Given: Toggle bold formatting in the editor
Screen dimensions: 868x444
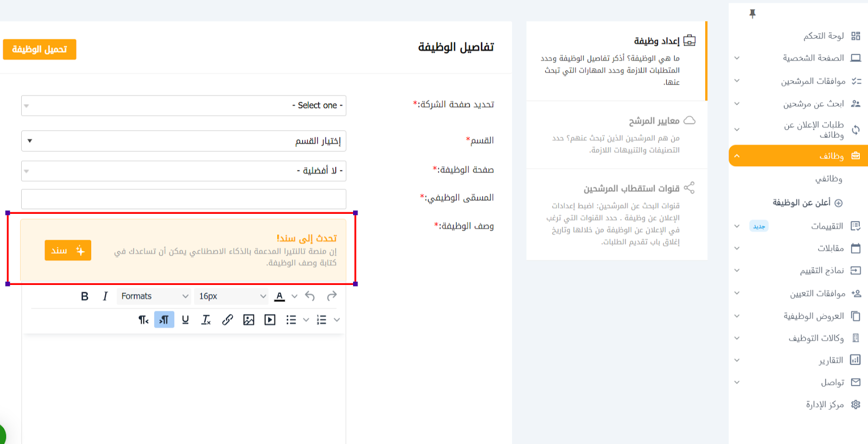Looking at the screenshot, I should pyautogui.click(x=85, y=296).
